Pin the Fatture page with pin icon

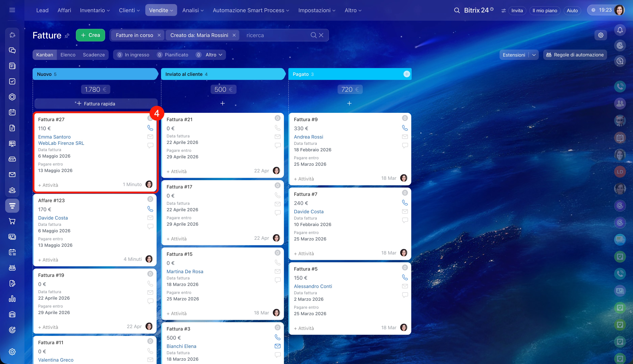click(67, 36)
